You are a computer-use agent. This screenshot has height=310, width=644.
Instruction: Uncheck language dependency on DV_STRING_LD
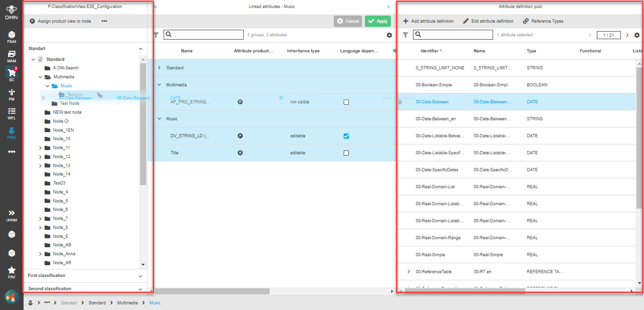[347, 136]
